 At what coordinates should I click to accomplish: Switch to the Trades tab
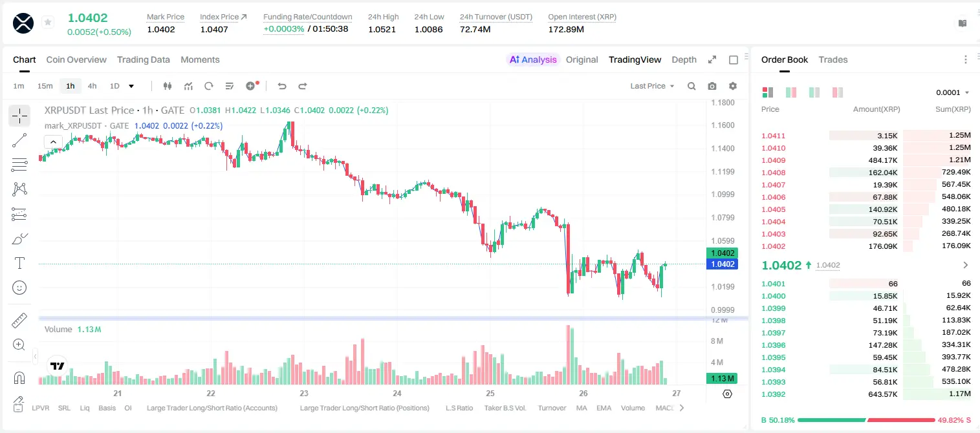pos(833,59)
